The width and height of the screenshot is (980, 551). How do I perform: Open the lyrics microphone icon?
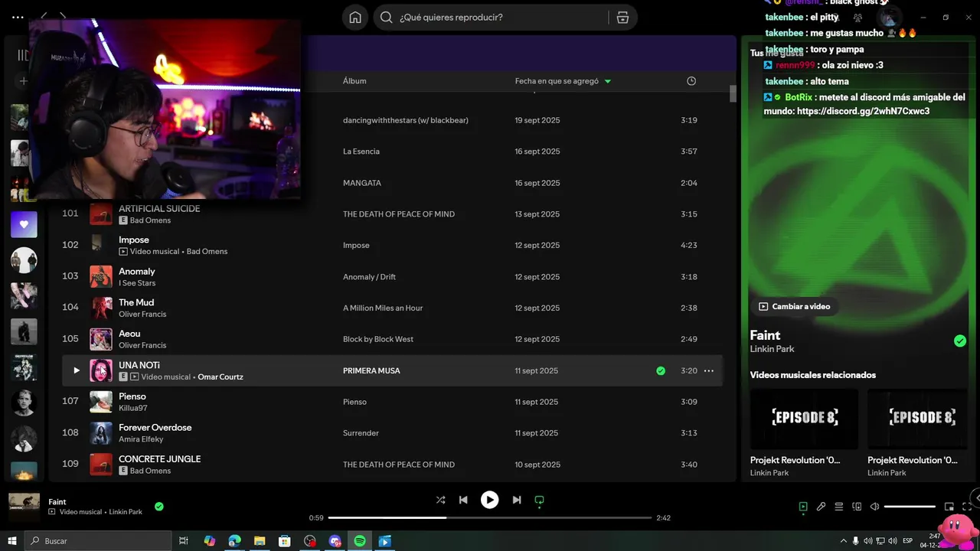(x=821, y=507)
